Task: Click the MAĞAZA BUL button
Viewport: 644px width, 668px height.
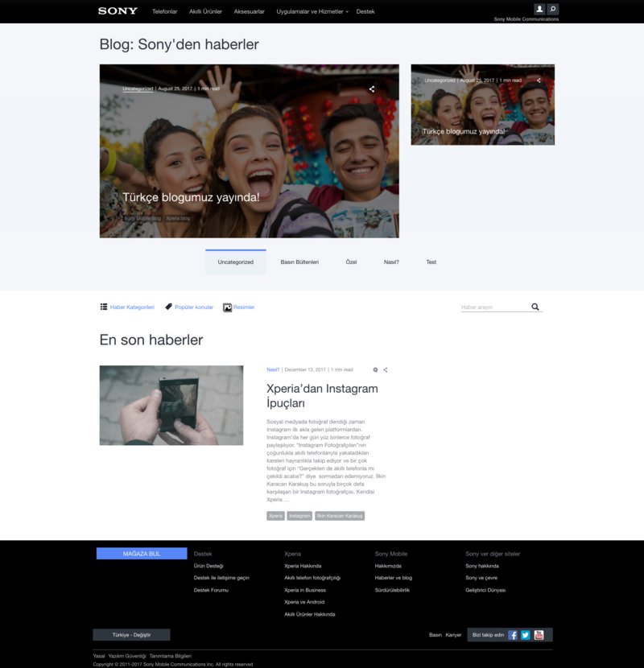Action: pyautogui.click(x=142, y=554)
